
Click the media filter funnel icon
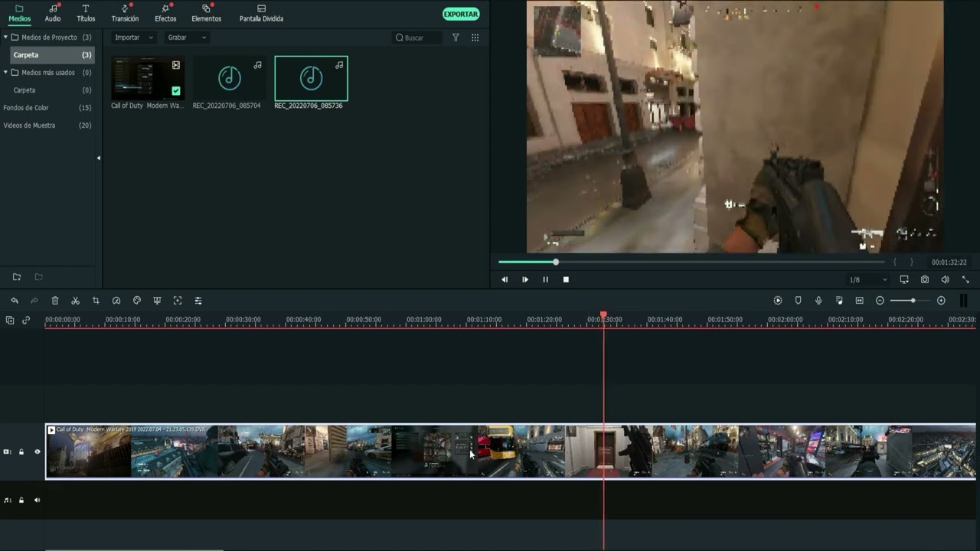pyautogui.click(x=456, y=37)
